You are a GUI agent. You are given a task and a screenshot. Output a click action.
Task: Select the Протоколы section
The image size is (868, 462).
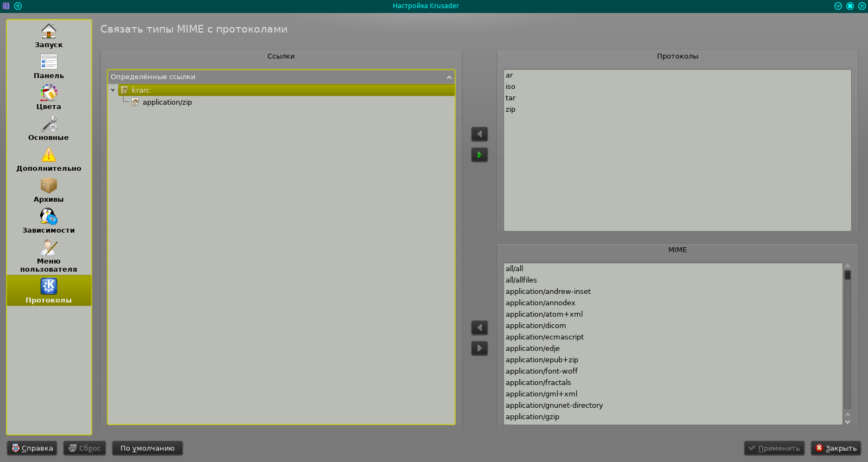coord(49,291)
